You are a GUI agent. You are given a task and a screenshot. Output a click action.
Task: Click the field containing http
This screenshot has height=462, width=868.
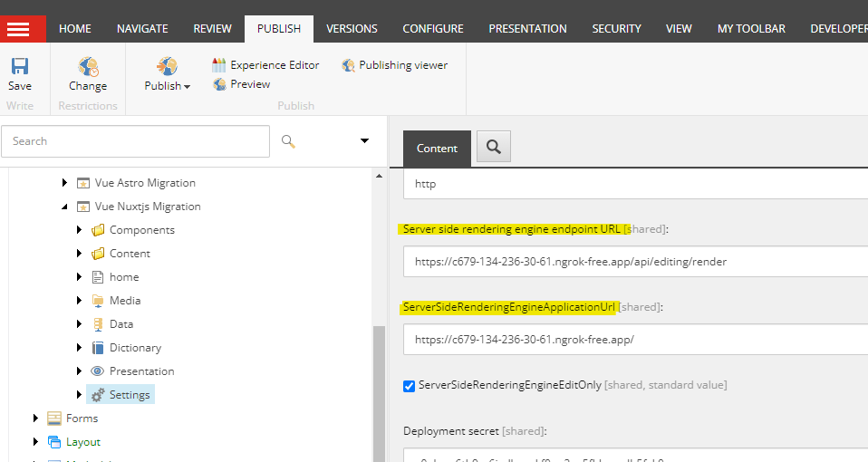pos(635,184)
